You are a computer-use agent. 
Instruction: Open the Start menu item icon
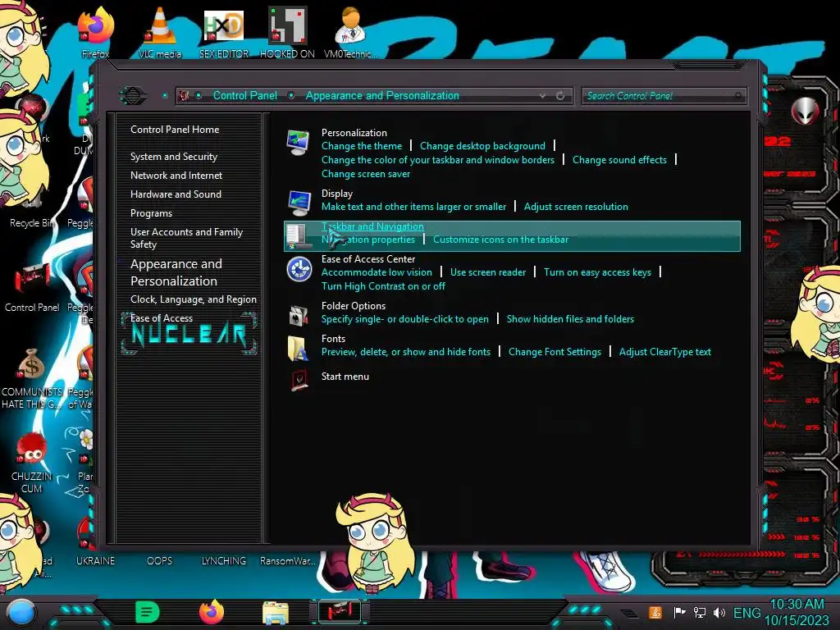(299, 379)
